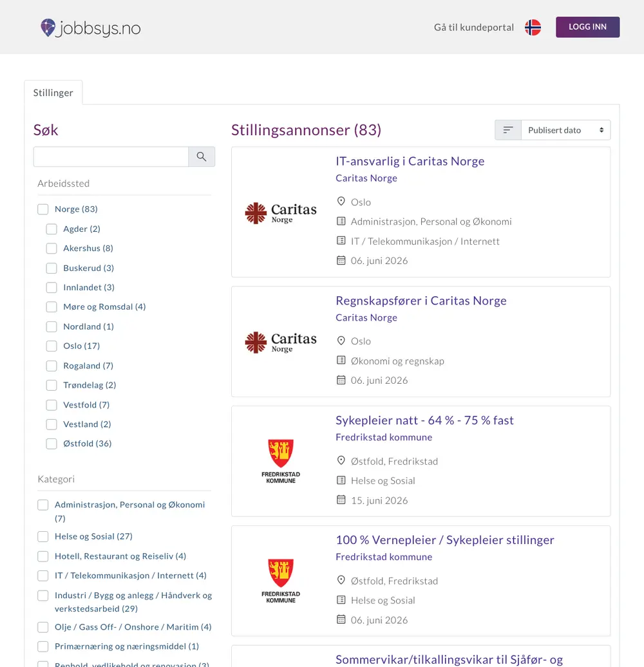The height and width of the screenshot is (667, 644).
Task: Tick the Akershus (8) filter
Action: (x=52, y=248)
